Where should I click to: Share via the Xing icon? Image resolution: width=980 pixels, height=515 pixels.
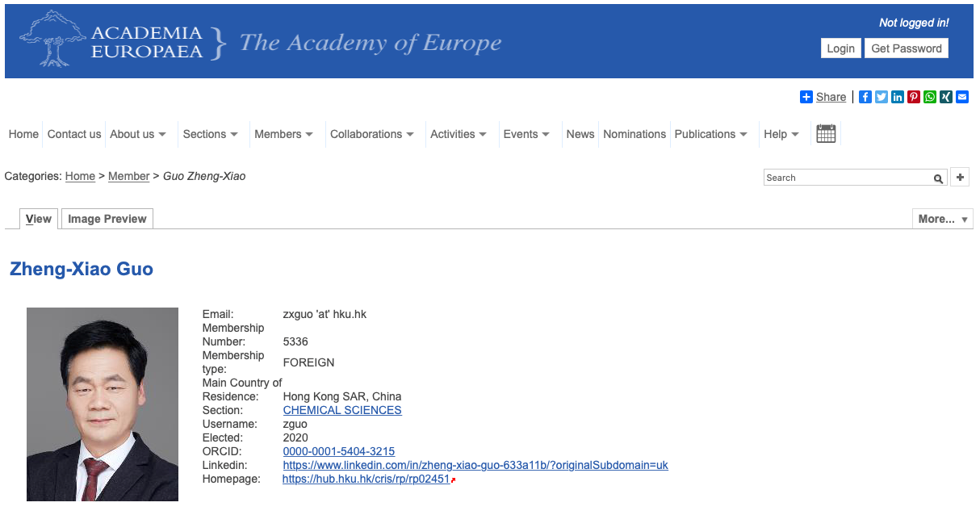pyautogui.click(x=945, y=97)
